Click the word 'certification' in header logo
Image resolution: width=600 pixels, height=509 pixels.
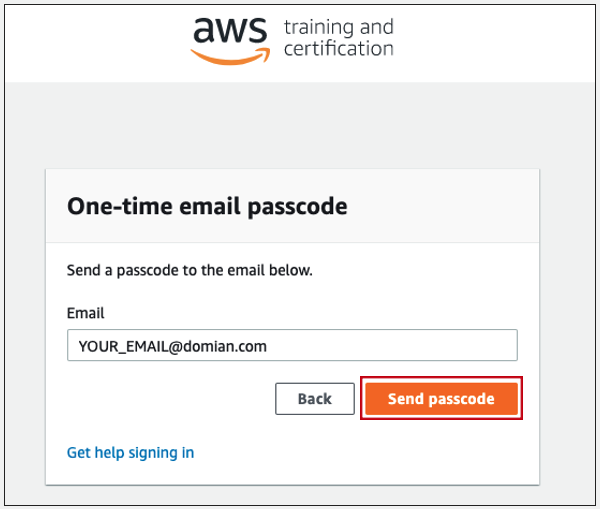click(x=339, y=49)
